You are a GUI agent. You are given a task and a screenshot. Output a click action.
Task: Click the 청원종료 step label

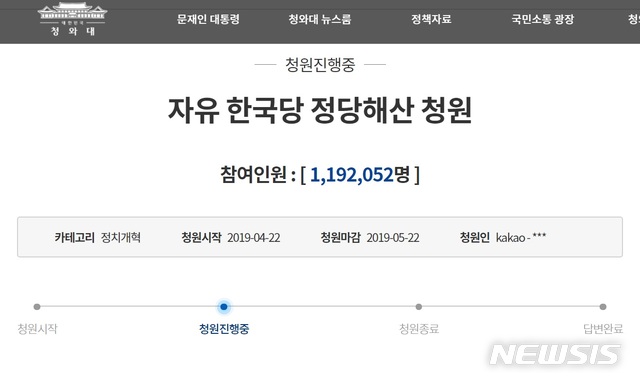419,329
